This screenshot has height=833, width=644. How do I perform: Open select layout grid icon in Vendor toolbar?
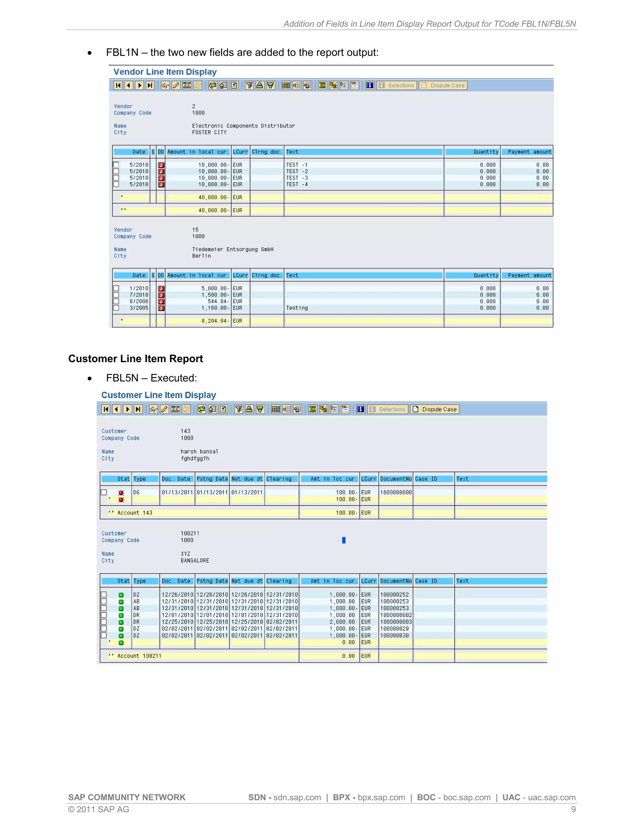point(286,86)
